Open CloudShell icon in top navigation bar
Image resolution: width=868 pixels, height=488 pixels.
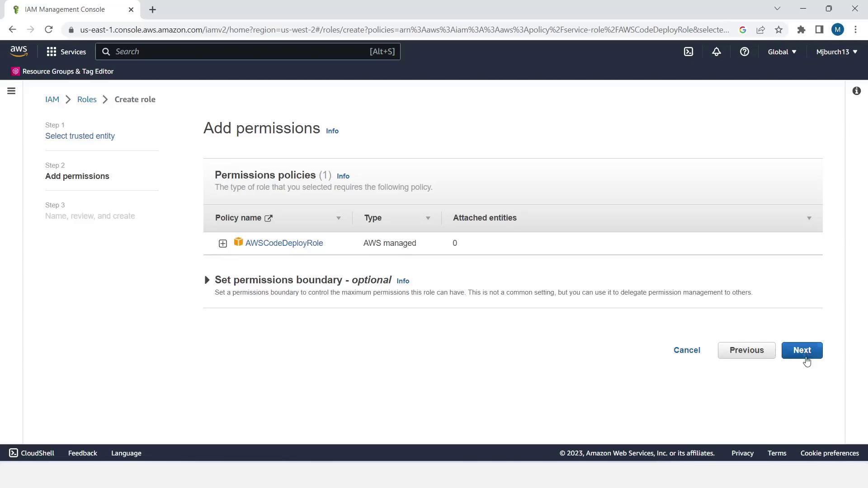tap(688, 52)
